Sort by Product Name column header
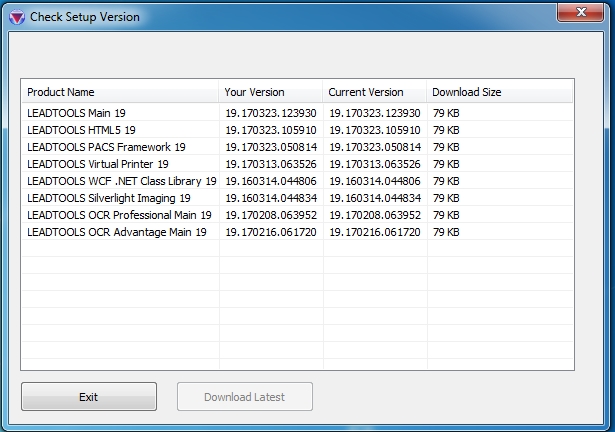Screen dimensions: 615x432 pyautogui.click(x=120, y=92)
